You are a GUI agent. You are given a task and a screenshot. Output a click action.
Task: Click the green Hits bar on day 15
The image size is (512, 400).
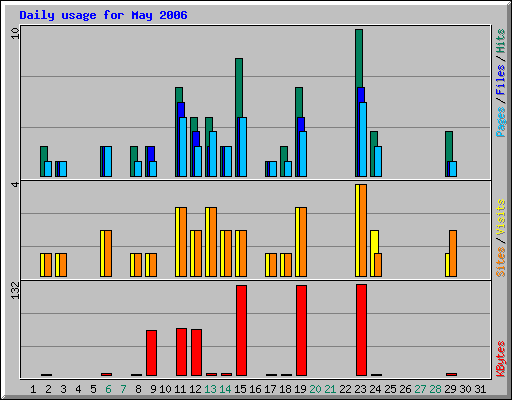239,87
